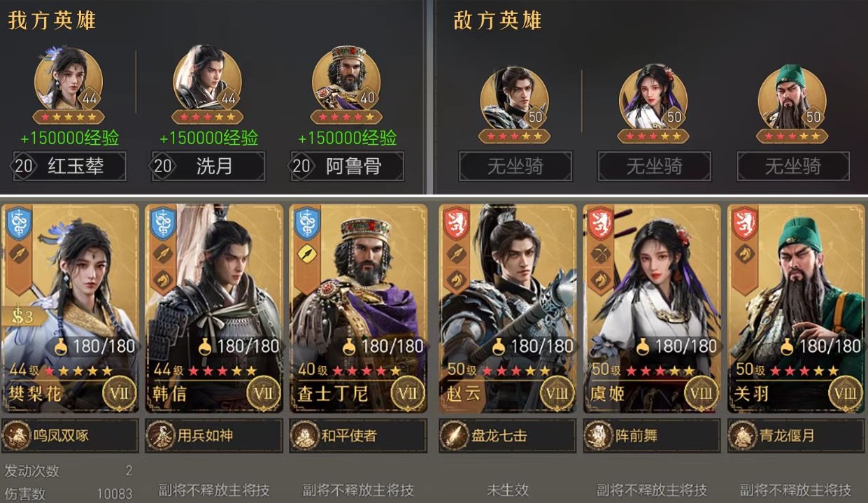Click the 敌方英雄 heading
Viewport: 868px width, 503px height.
coord(497,20)
